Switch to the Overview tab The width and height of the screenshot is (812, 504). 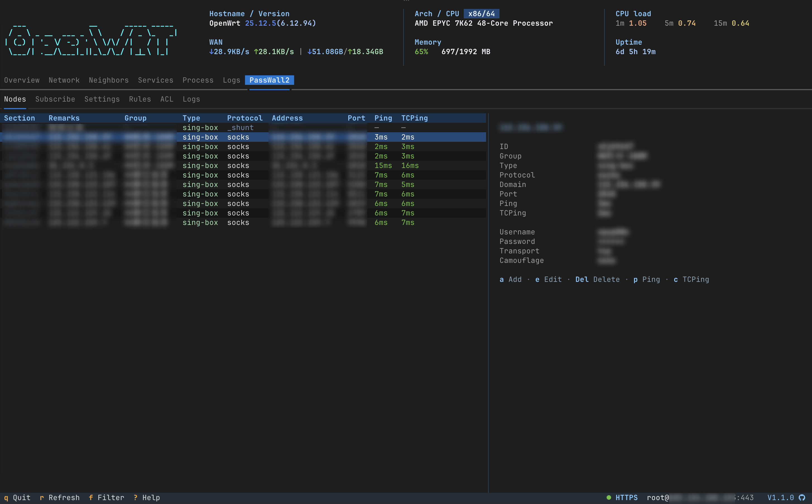22,80
